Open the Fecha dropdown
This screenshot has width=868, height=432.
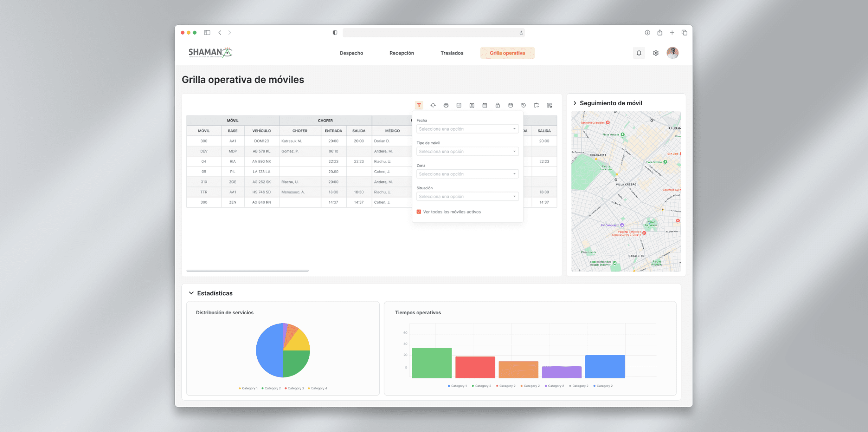tap(467, 129)
